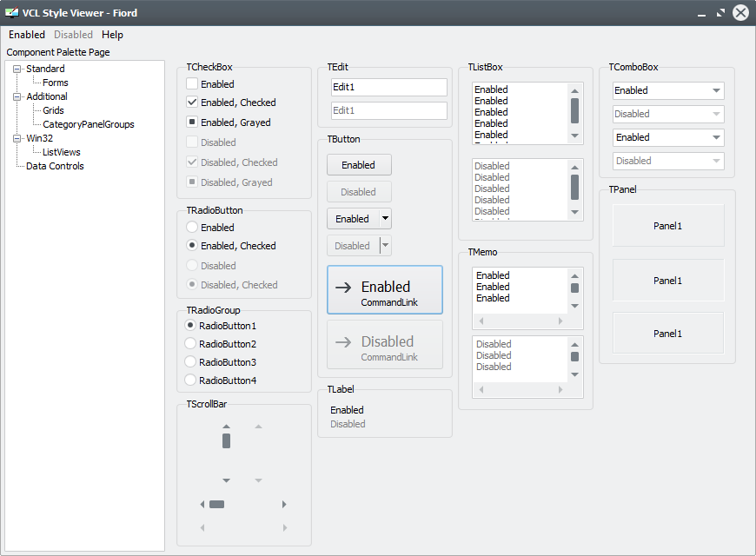This screenshot has width=756, height=556.
Task: Click the up arrow of the enabled TListBox scrollbar
Action: point(574,90)
